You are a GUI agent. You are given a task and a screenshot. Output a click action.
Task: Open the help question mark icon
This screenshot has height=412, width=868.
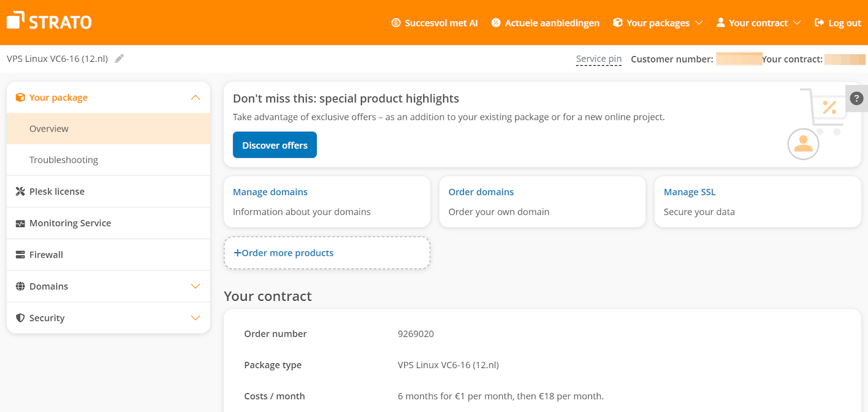pyautogui.click(x=856, y=98)
